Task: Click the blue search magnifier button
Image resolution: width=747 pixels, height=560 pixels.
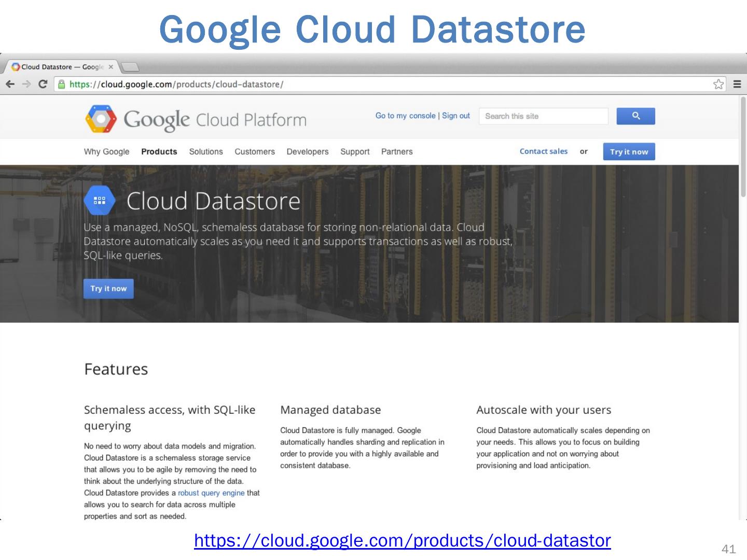Action: (x=635, y=116)
